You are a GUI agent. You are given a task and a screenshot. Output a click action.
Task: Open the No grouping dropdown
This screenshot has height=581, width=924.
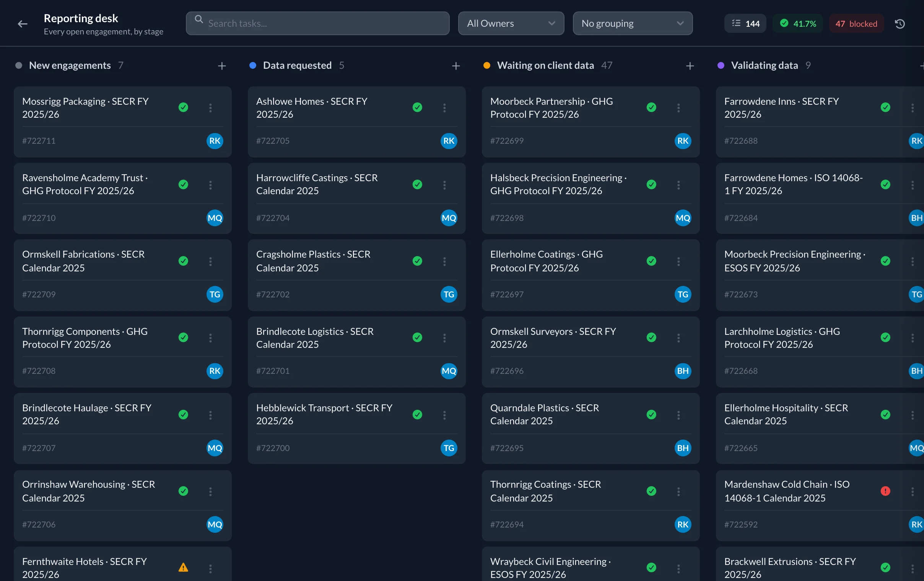point(632,23)
